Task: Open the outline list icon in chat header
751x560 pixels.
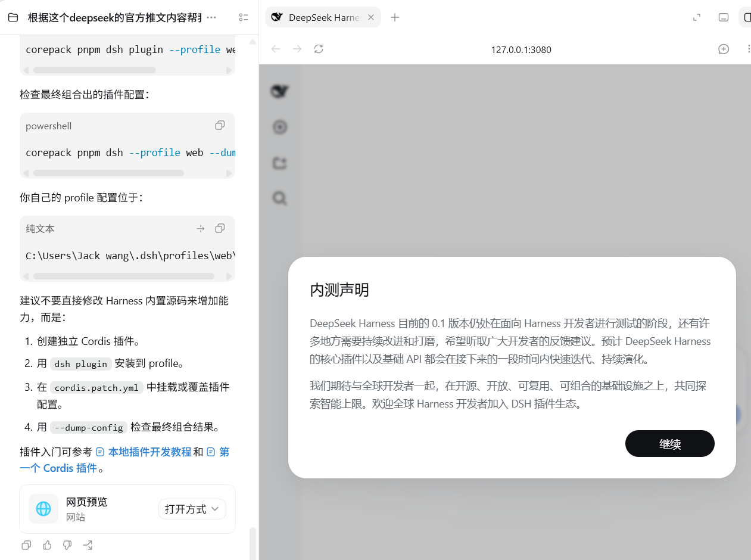Action: tap(243, 18)
